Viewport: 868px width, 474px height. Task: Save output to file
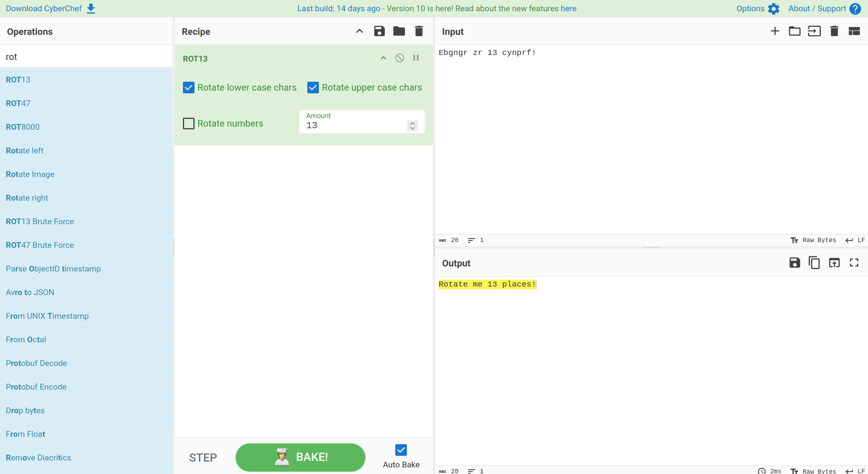(795, 263)
